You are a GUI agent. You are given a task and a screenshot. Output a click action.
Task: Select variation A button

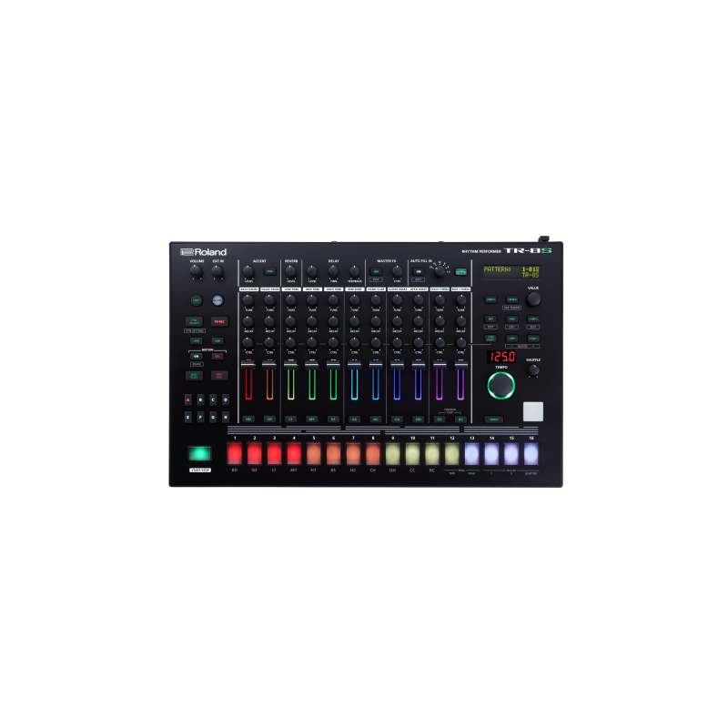(x=188, y=399)
